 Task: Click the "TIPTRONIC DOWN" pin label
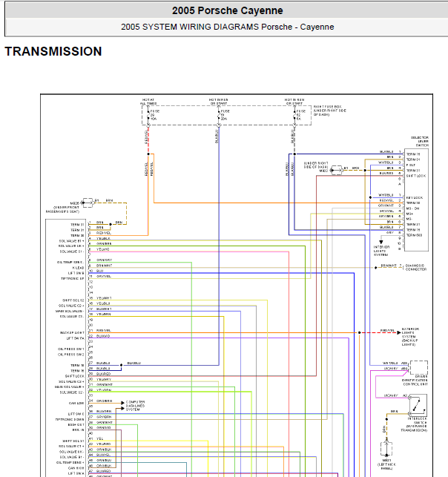click(70, 419)
